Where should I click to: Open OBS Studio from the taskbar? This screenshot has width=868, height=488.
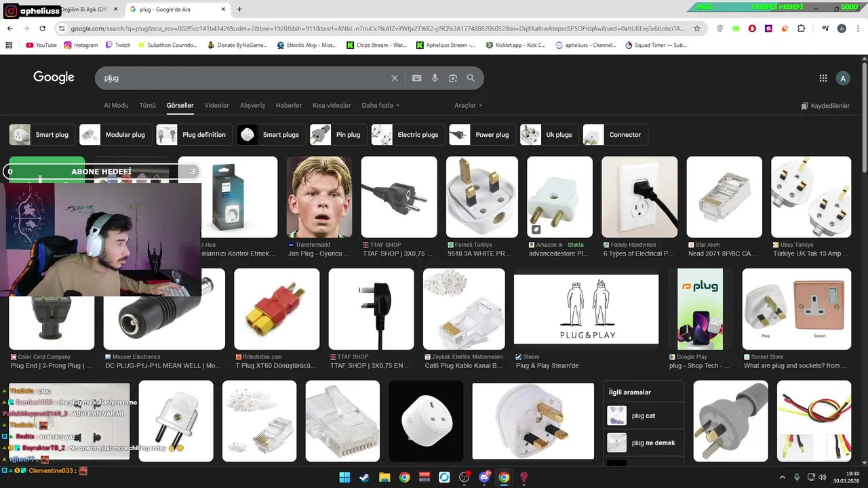(x=464, y=477)
